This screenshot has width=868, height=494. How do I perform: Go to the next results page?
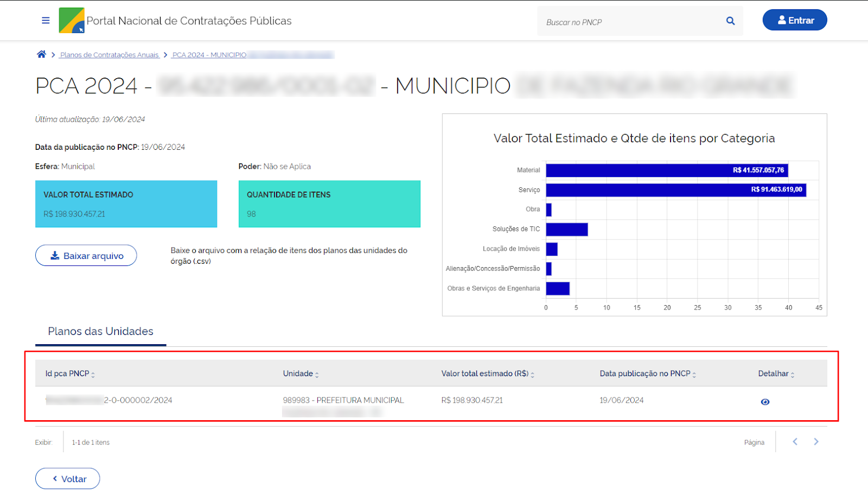pyautogui.click(x=816, y=442)
